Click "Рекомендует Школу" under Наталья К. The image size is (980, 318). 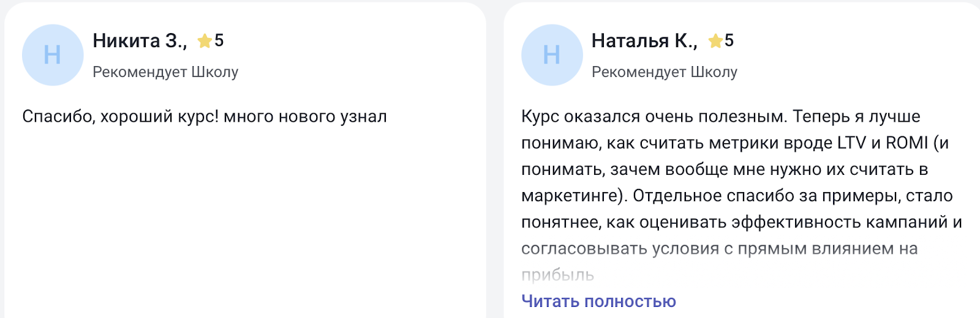click(x=665, y=72)
